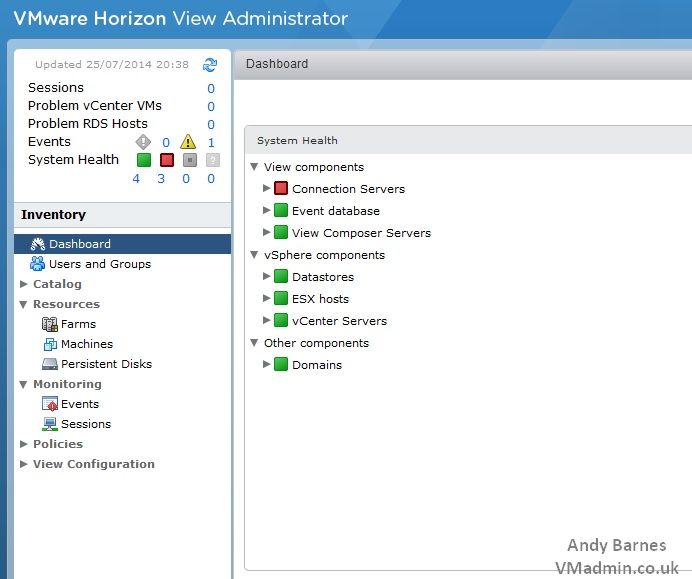The height and width of the screenshot is (579, 692).
Task: Select Dashboard in the Inventory list
Action: tap(122, 244)
